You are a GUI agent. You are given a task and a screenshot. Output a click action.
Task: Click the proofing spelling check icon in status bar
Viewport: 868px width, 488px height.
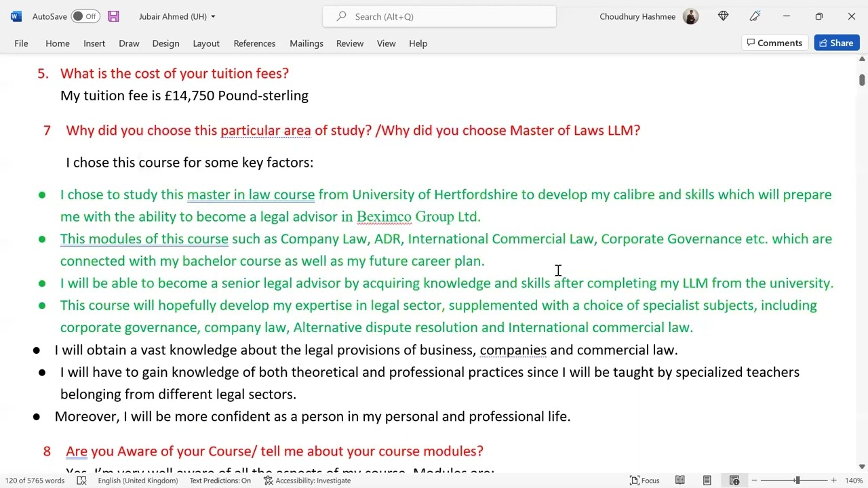[81, 481]
